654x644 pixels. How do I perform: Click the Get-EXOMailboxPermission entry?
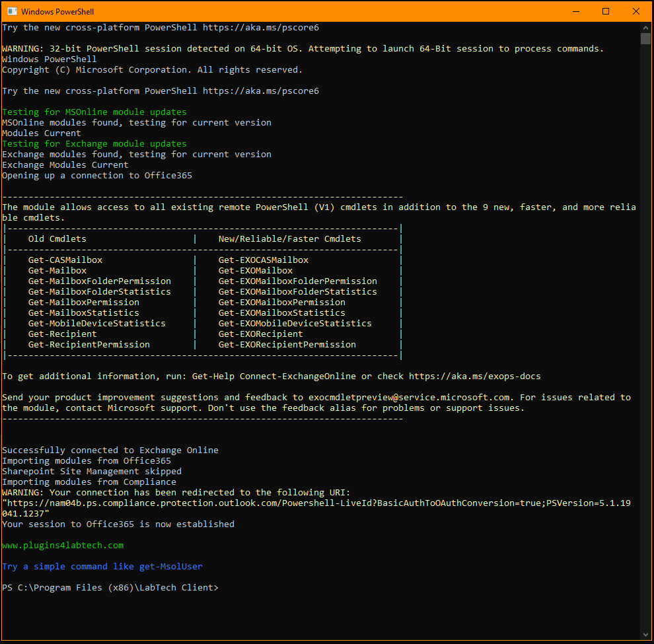282,303
